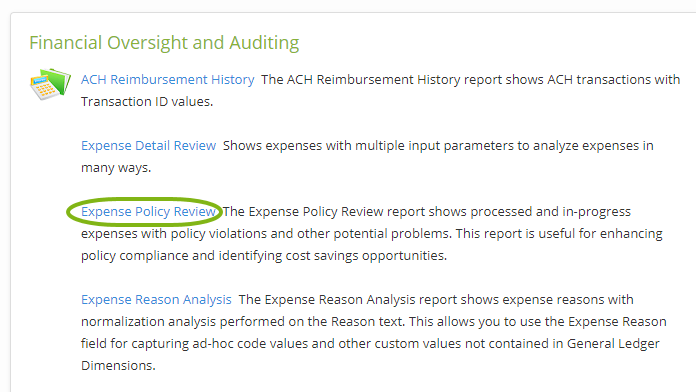Screen dimensions: 696x392
Task: Open the circled Expense Policy Review link
Action: coord(148,212)
